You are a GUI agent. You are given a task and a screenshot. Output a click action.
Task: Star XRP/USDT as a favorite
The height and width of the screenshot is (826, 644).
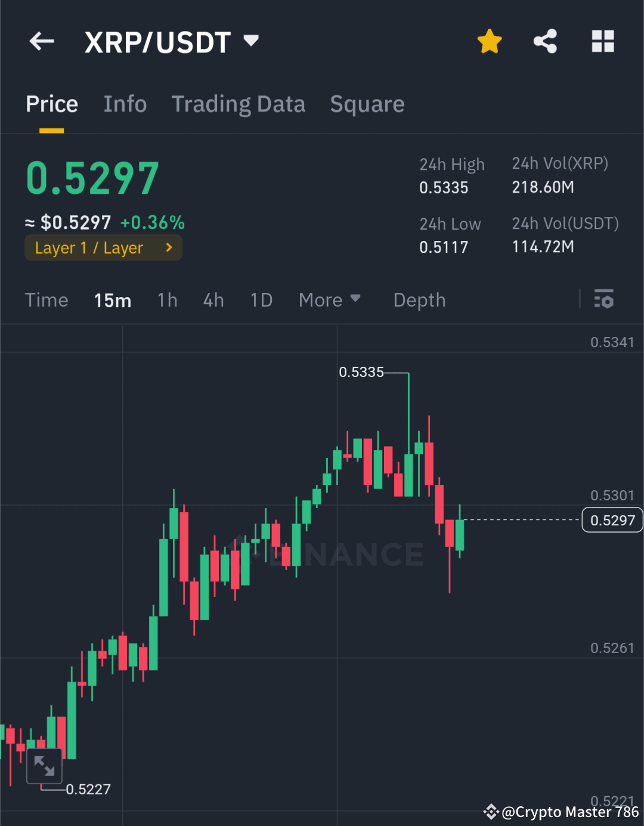[x=489, y=41]
